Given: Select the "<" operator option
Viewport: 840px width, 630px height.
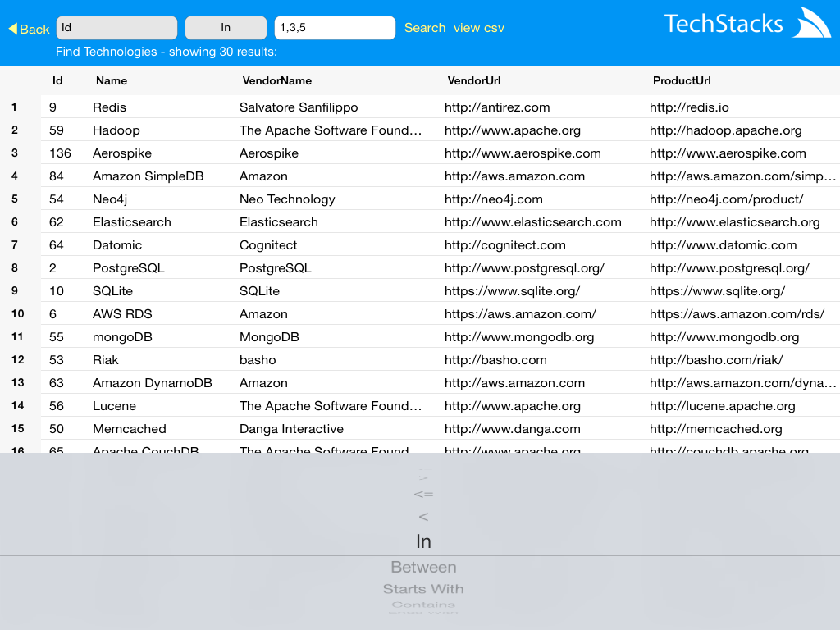Looking at the screenshot, I should pos(423,516).
